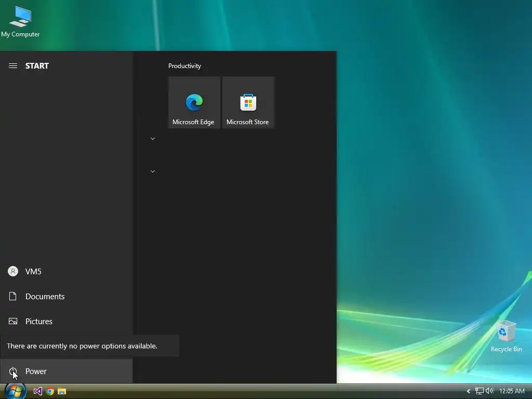Launch the Microsoft Edge tile
This screenshot has width=532, height=399.
pyautogui.click(x=194, y=102)
